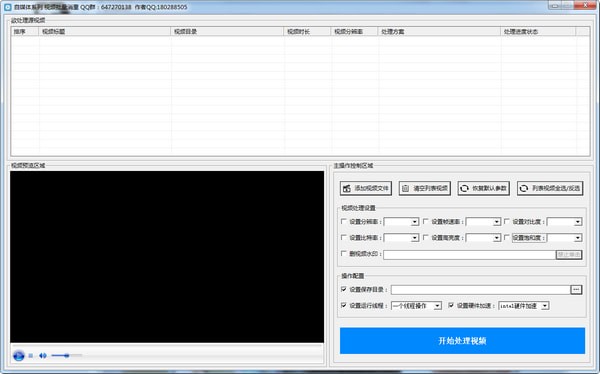Click the processing progress status column header

[x=538, y=31]
